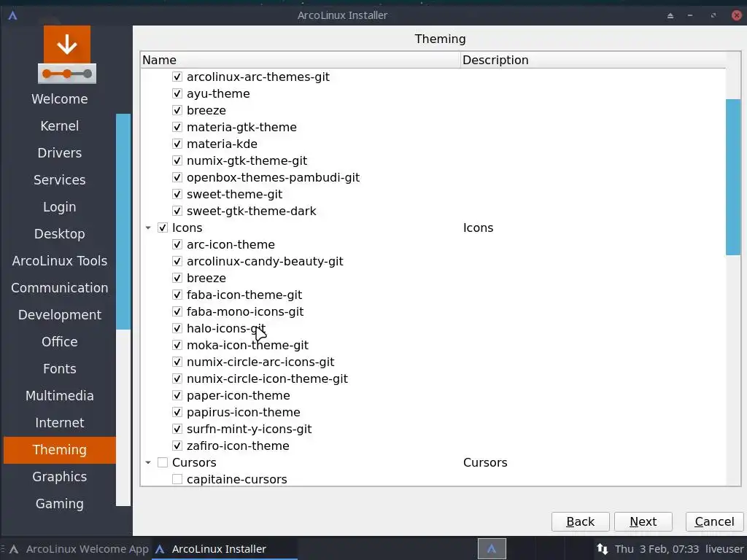Click the ArcoLinux installer download logo
The width and height of the screenshot is (747, 560).
point(67,54)
